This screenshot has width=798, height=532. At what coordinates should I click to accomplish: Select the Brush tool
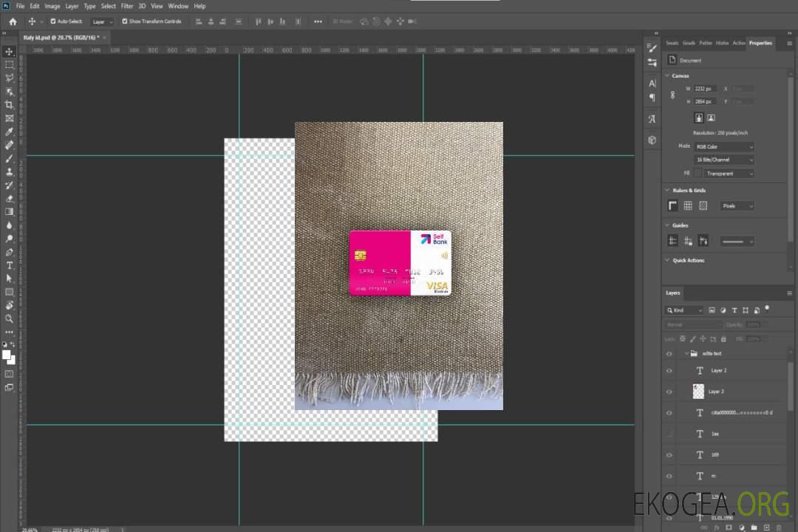(10, 158)
